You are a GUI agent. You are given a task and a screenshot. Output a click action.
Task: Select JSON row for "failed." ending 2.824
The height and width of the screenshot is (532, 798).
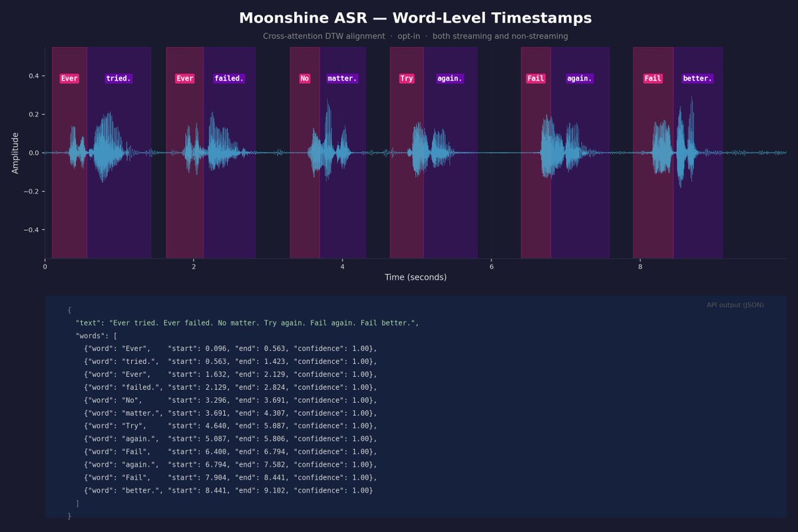[230, 388]
